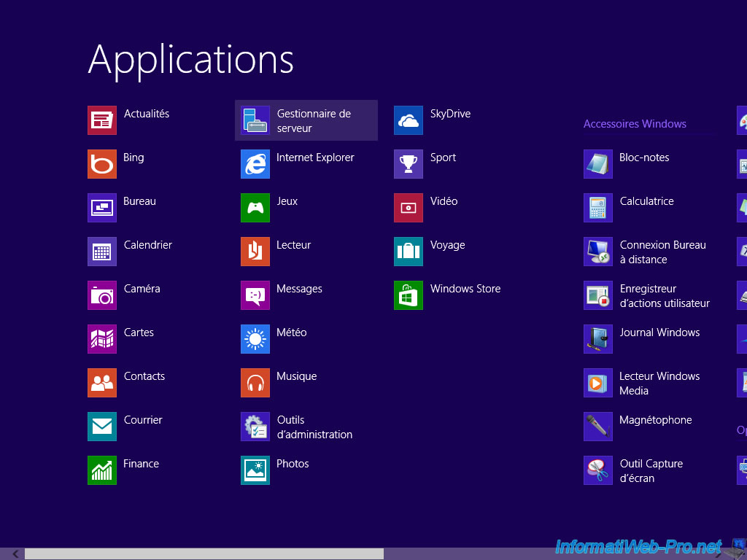
Task: Click the horizontal scrollbar left arrow
Action: [15, 554]
